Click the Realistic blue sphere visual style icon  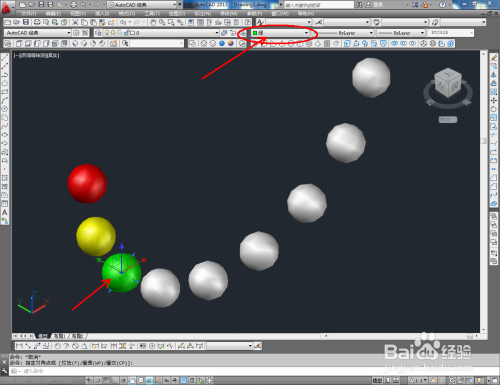222,43
